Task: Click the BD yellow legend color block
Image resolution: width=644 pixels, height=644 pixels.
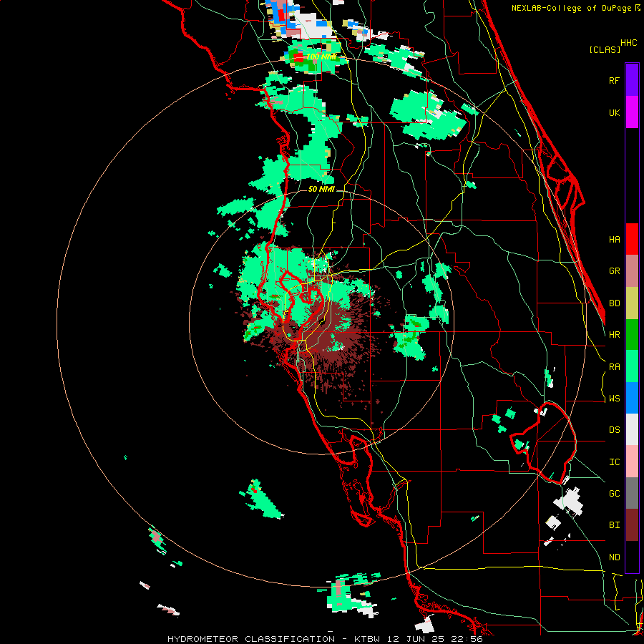Action: (632, 303)
